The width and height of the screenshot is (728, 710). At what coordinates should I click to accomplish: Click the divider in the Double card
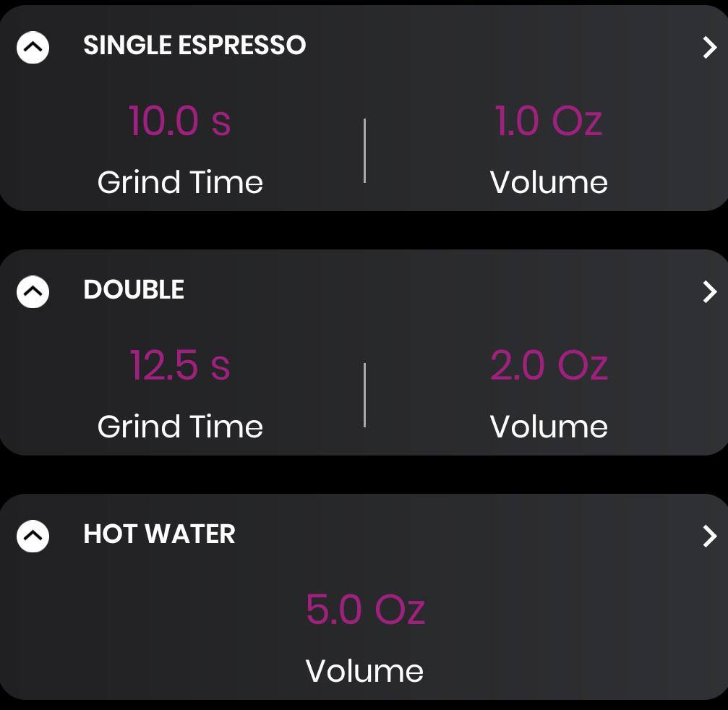coord(364,395)
